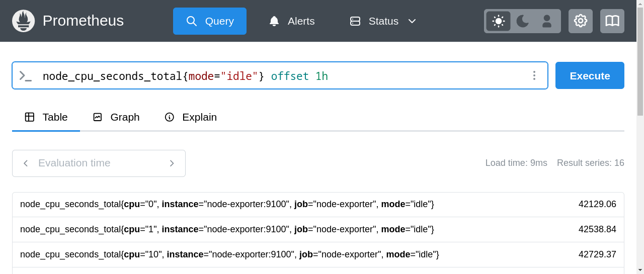644x274 pixels.
Task: Select the result row with cpu="0"
Action: pyautogui.click(x=318, y=205)
